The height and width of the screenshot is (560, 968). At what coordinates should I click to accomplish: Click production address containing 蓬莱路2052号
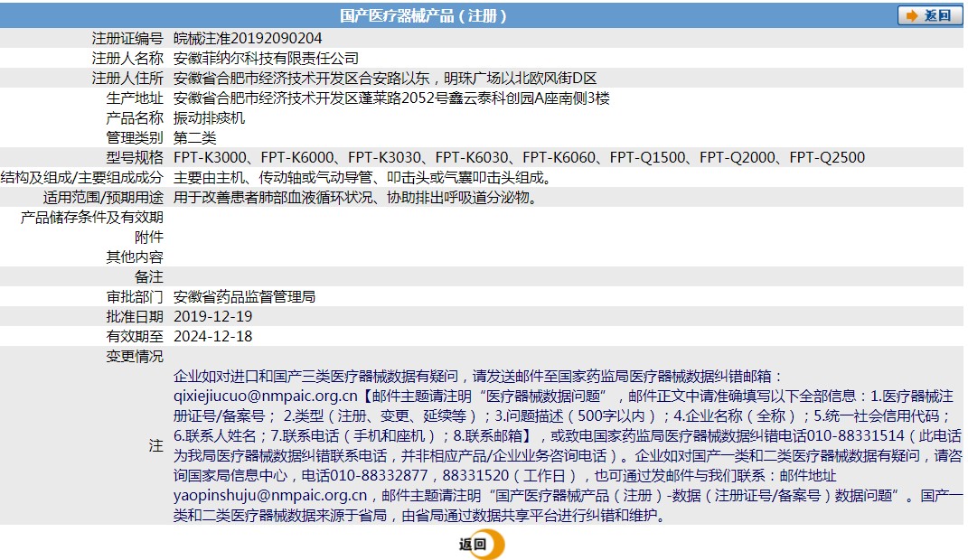coord(391,98)
